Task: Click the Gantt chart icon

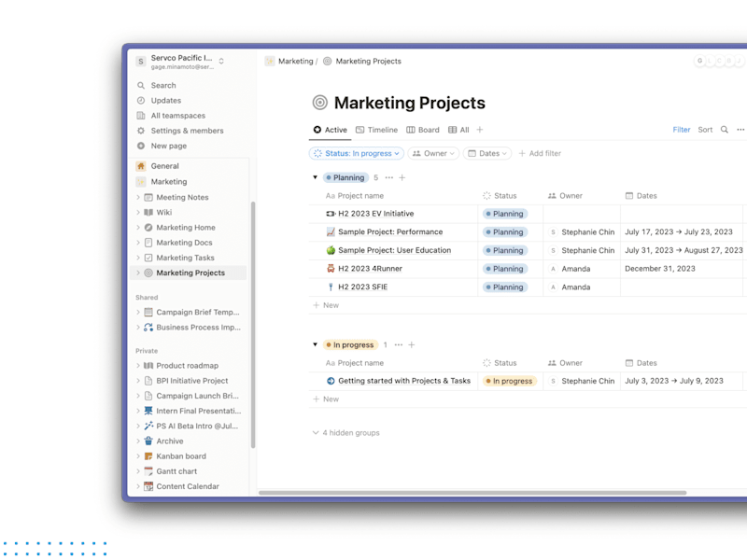Action: (x=148, y=471)
